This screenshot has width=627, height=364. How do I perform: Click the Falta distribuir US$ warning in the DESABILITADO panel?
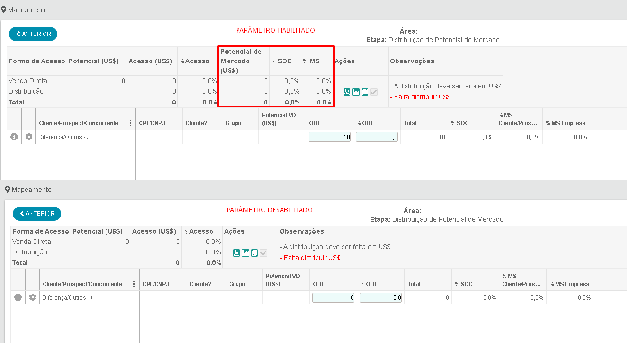click(310, 258)
